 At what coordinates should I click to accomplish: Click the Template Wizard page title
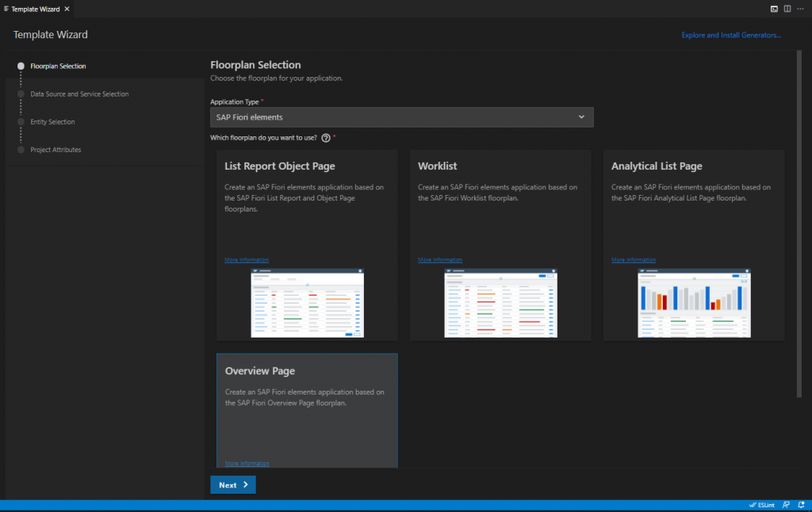tap(50, 35)
